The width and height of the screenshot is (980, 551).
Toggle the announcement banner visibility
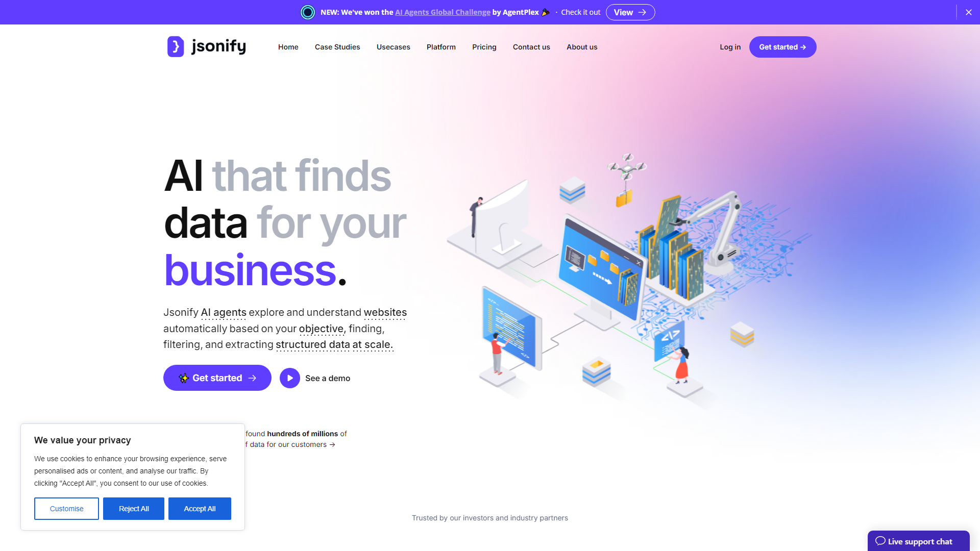[969, 12]
